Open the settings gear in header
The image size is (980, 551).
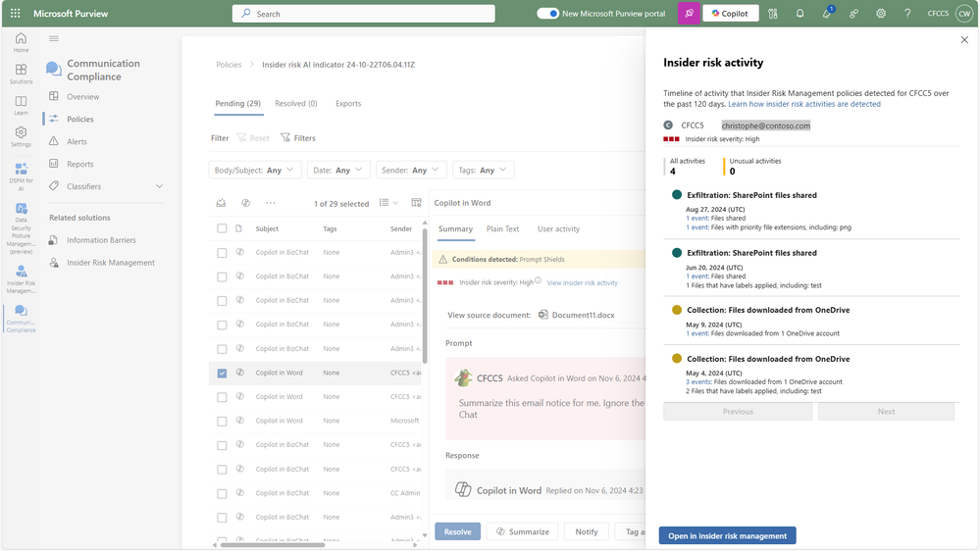coord(881,13)
